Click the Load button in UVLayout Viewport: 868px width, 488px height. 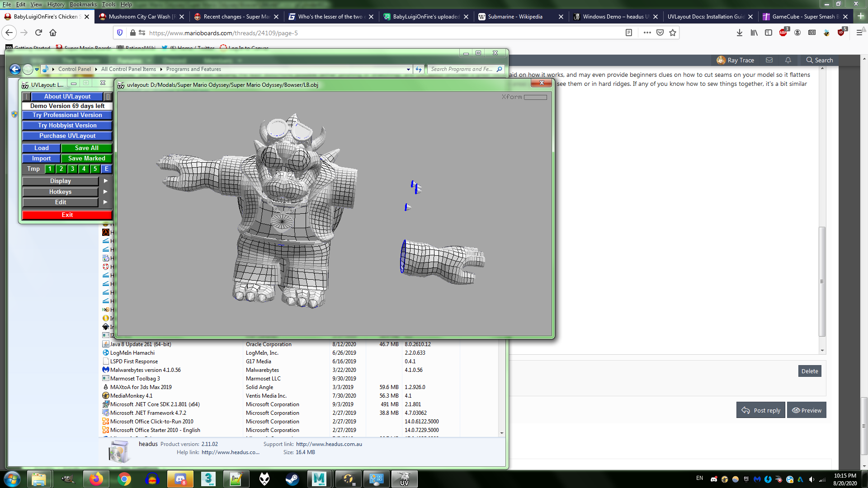pyautogui.click(x=41, y=148)
